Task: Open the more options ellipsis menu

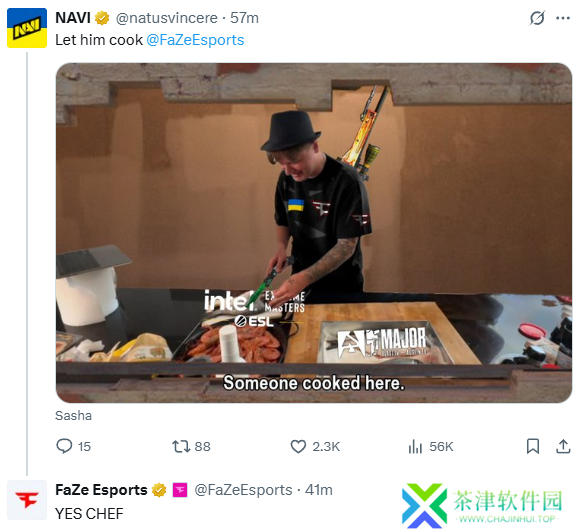Action: point(563,18)
